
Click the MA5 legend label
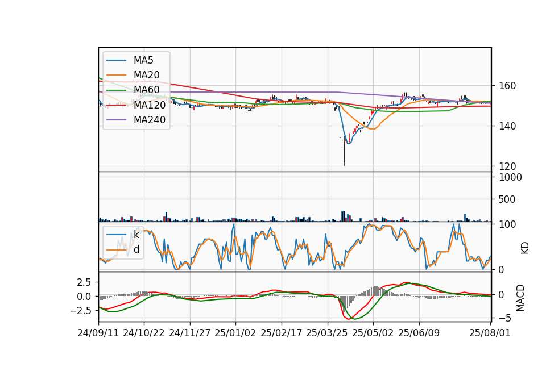point(143,60)
